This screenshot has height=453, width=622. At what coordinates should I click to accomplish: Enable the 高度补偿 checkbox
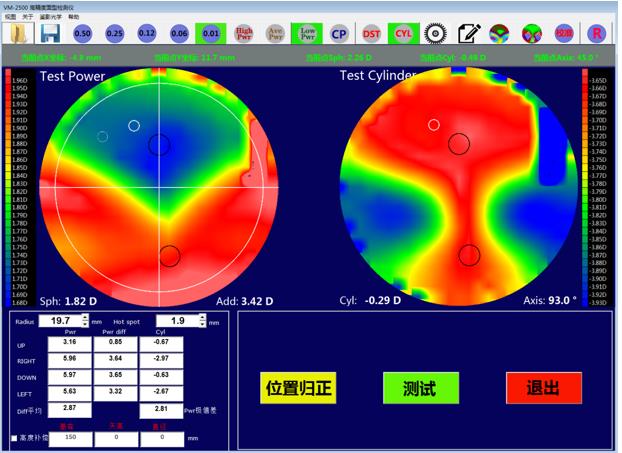pyautogui.click(x=13, y=438)
